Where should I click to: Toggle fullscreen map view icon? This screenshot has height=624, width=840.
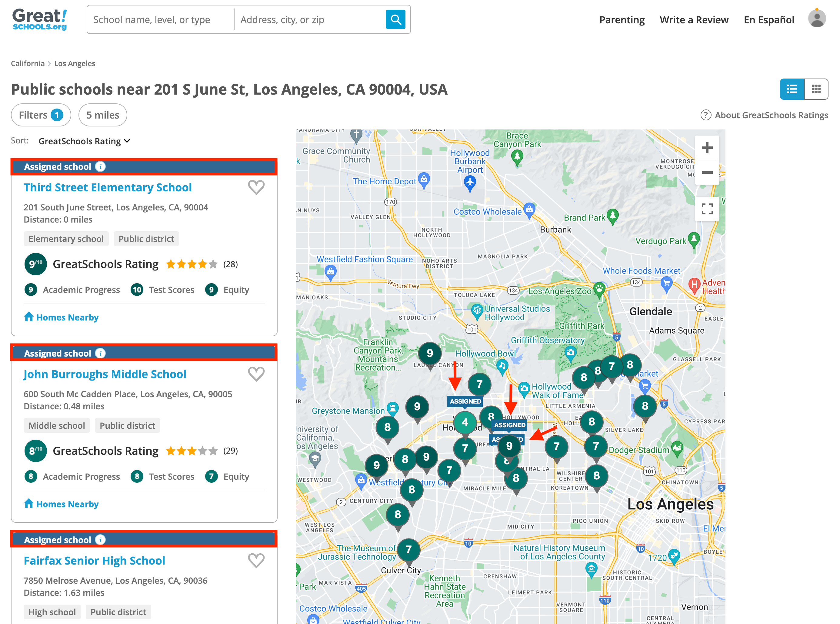[707, 209]
